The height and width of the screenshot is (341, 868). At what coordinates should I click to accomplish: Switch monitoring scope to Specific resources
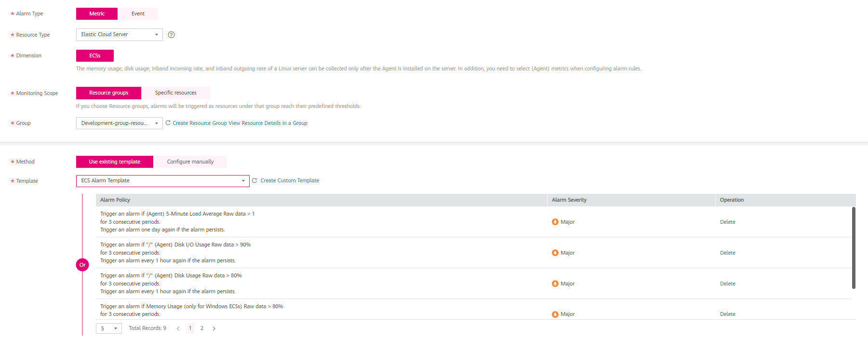pos(175,93)
